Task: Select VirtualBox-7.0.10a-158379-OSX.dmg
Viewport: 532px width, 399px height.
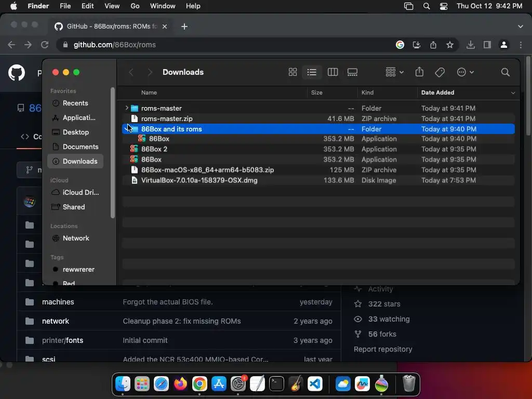Action: [x=318, y=180]
